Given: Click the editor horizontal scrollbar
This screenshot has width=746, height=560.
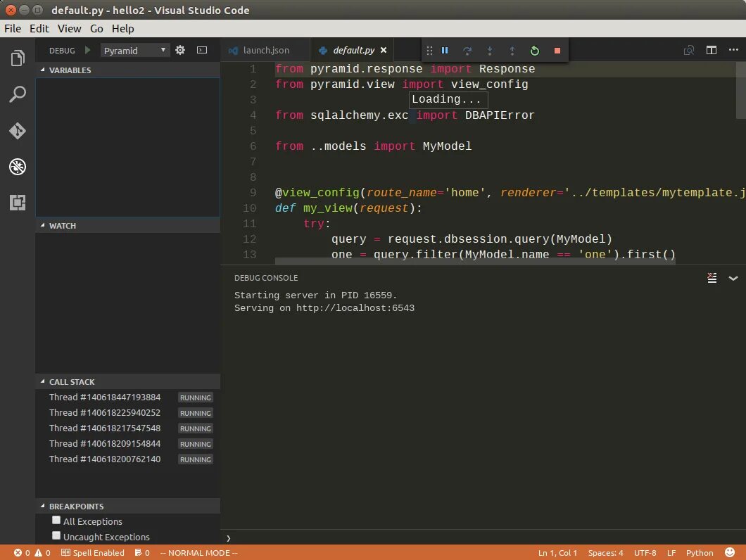Looking at the screenshot, I should [x=475, y=261].
